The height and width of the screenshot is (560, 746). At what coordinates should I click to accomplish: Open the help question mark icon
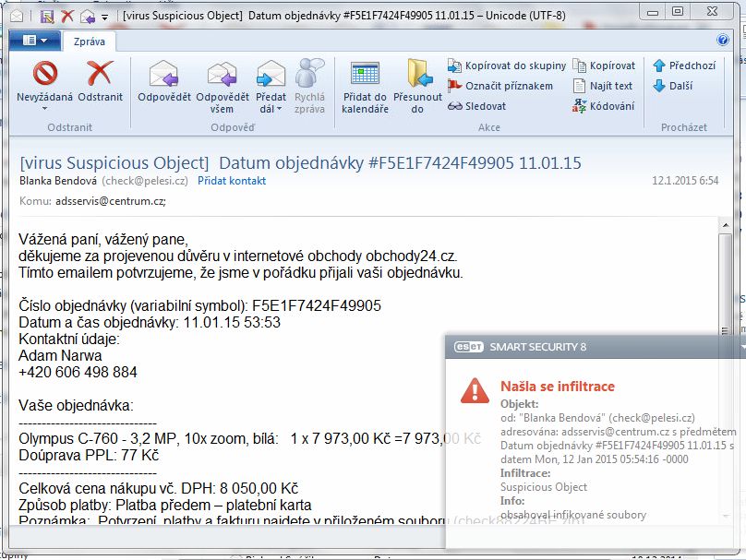722,40
